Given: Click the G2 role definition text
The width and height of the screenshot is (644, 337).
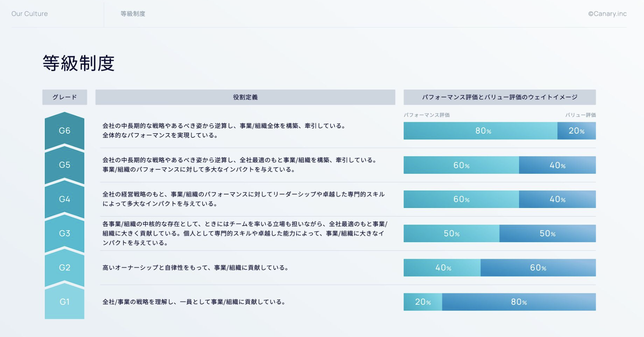Looking at the screenshot, I should point(196,268).
